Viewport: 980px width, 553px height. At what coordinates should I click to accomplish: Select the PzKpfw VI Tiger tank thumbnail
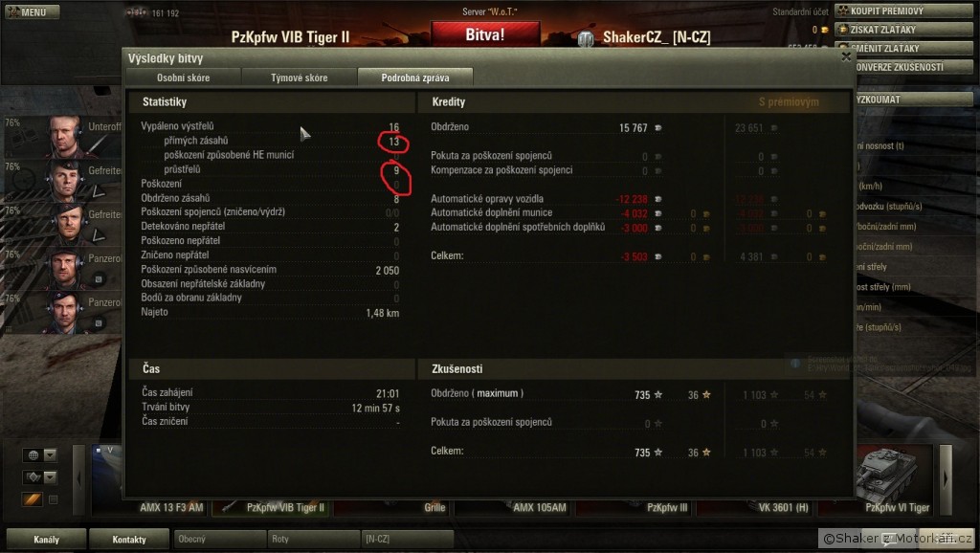click(x=894, y=479)
